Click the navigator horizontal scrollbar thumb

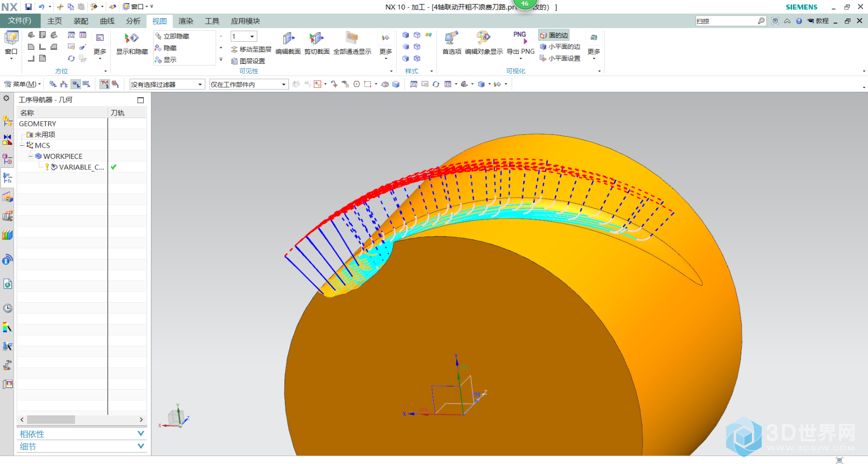point(51,419)
